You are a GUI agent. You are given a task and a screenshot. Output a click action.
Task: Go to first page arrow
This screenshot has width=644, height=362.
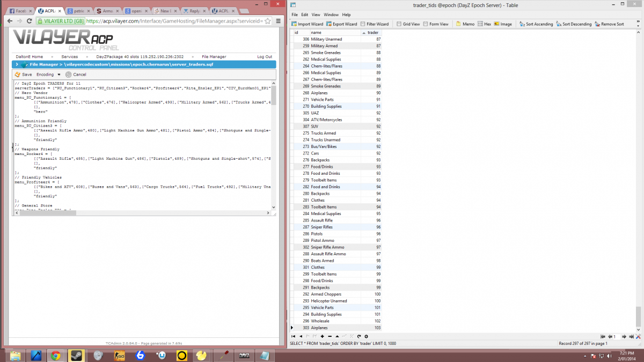[603, 336]
